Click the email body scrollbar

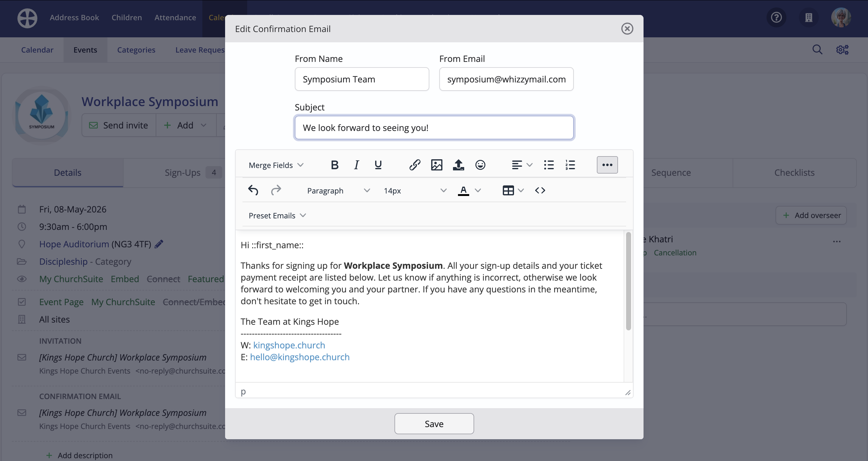[x=628, y=281]
